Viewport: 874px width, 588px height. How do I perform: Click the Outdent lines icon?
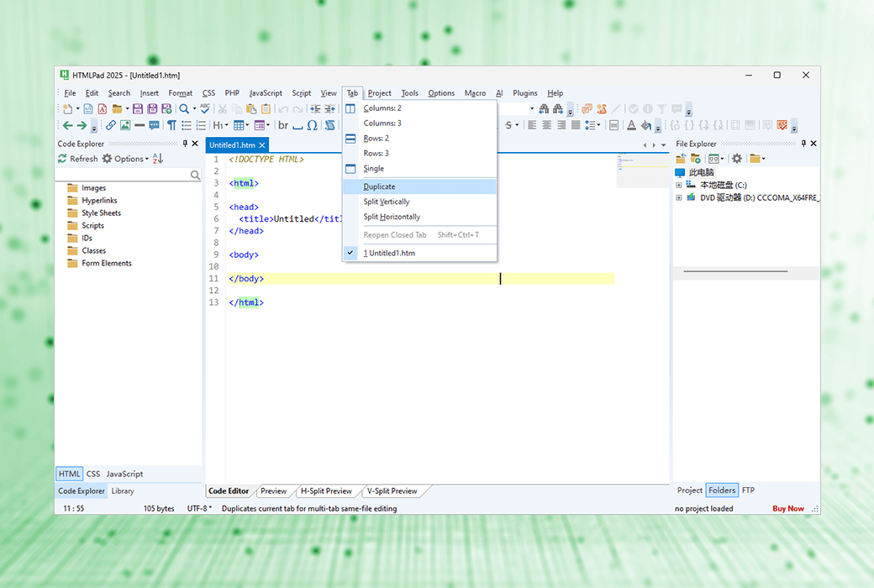(x=330, y=108)
